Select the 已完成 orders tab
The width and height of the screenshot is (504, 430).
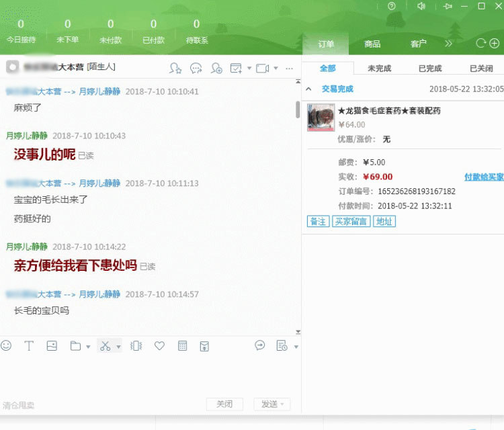coord(430,69)
